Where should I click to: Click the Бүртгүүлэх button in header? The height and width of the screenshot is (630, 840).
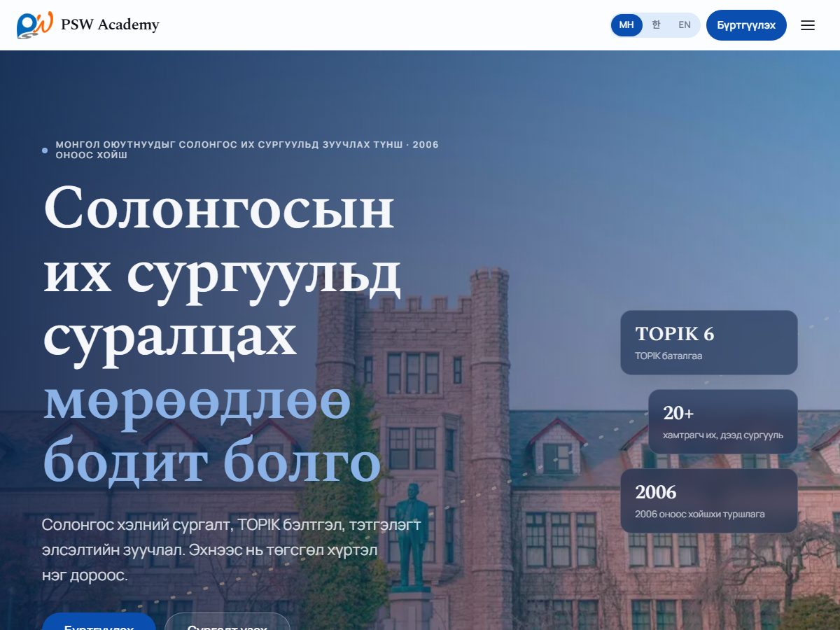coord(746,25)
